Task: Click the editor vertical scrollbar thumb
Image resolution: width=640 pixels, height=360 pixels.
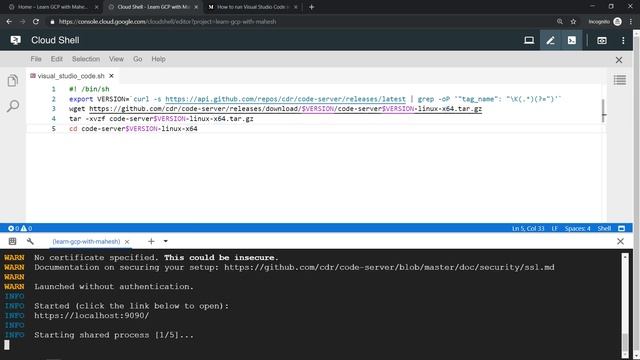Action: (x=603, y=110)
